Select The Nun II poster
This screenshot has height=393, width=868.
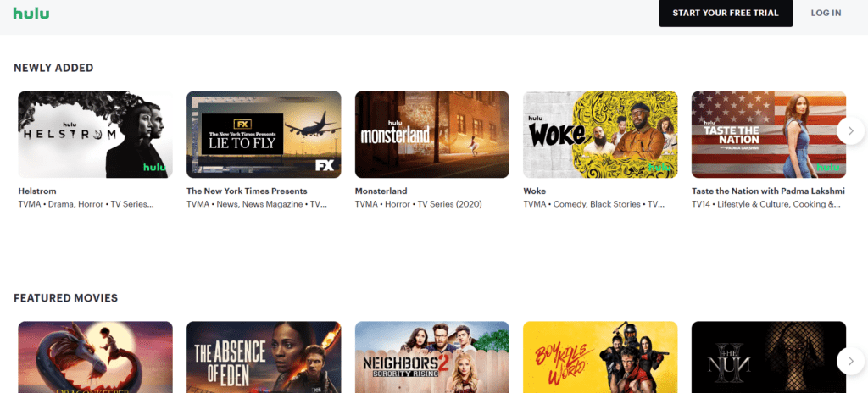(768, 357)
